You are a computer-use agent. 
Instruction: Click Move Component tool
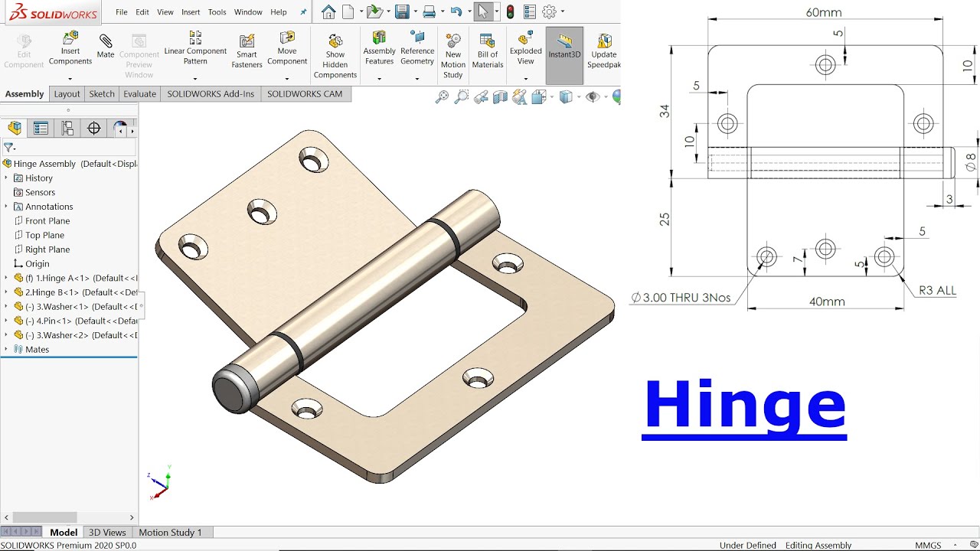(287, 48)
